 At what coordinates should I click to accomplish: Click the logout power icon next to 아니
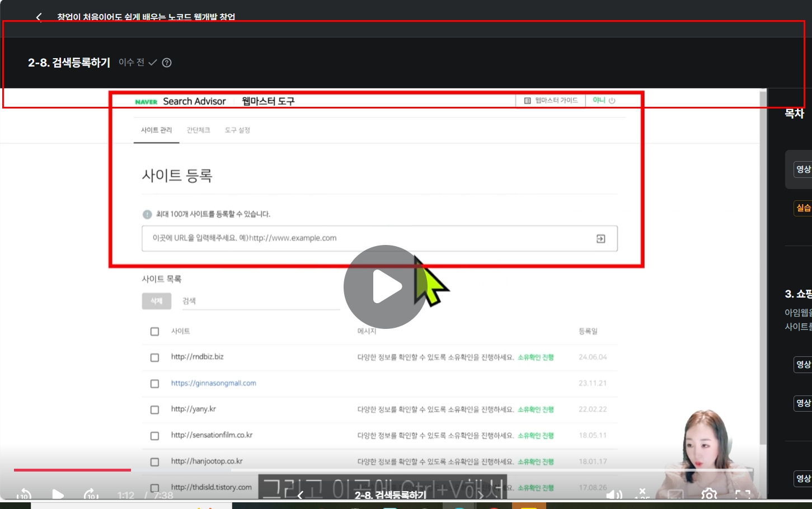[612, 101]
